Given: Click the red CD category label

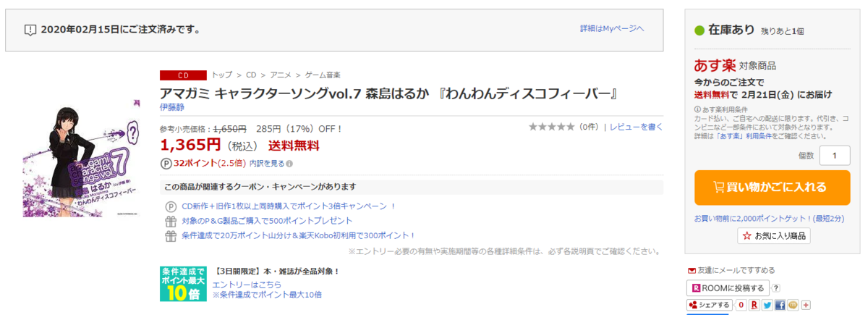Looking at the screenshot, I should coord(183,75).
